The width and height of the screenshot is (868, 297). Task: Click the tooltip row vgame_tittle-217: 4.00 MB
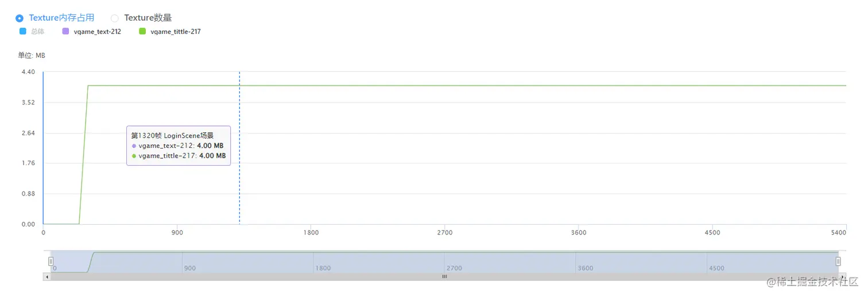(x=179, y=155)
